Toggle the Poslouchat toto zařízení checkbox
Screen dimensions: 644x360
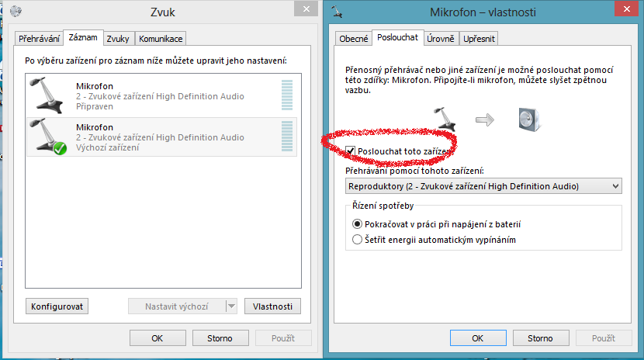click(351, 151)
